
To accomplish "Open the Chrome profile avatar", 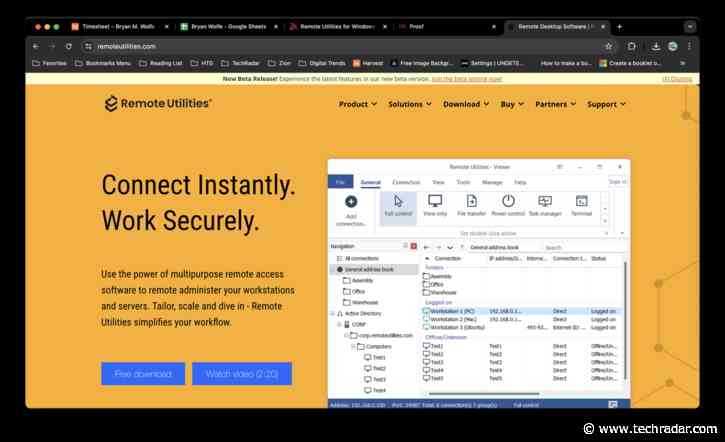I will point(673,46).
